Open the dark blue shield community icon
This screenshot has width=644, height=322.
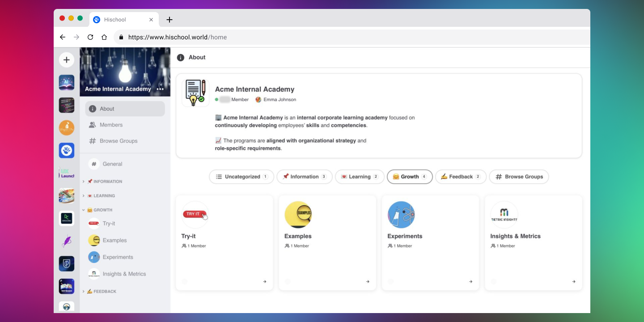(x=67, y=264)
